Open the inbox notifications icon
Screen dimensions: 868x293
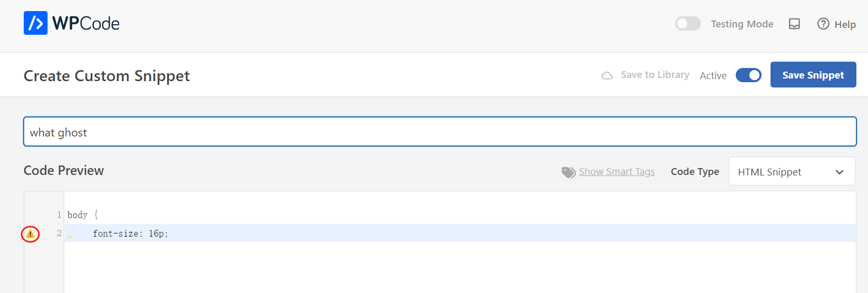(794, 24)
